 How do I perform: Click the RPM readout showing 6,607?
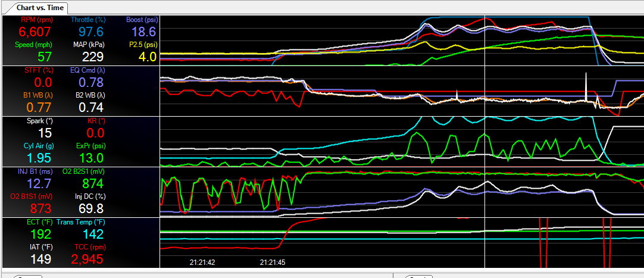pos(36,32)
